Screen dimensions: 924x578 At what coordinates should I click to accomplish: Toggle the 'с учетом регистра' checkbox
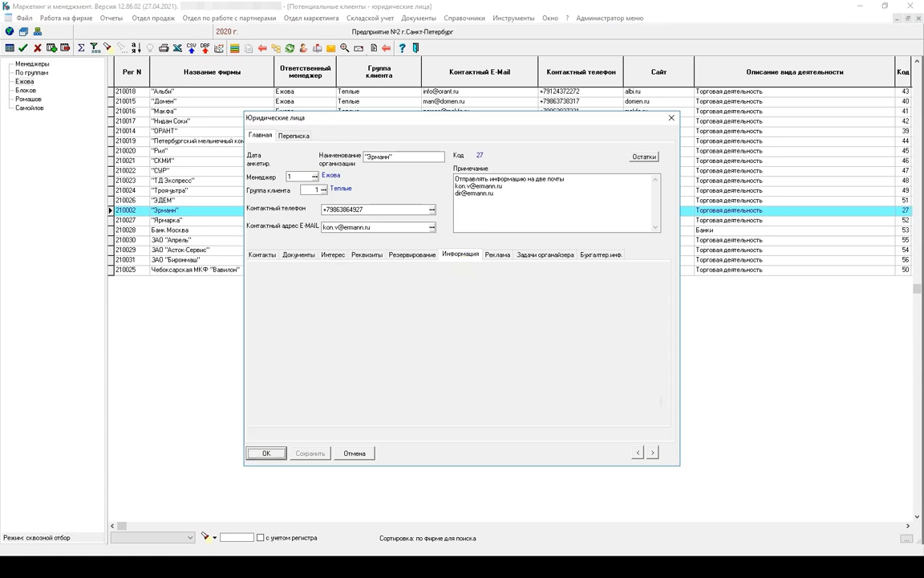[260, 538]
